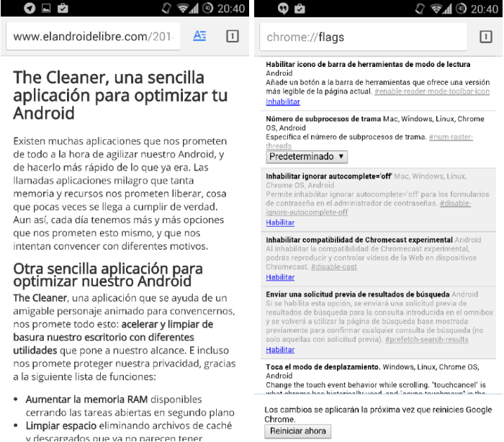Image resolution: width=504 pixels, height=442 pixels.
Task: Click Habilitar under search results prefetch flag
Action: [x=280, y=350]
